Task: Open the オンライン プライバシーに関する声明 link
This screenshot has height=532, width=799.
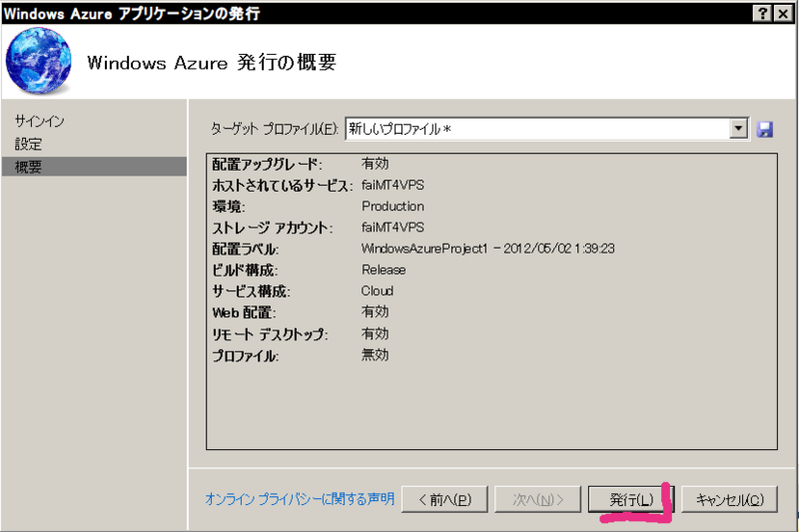Action: tap(300, 499)
